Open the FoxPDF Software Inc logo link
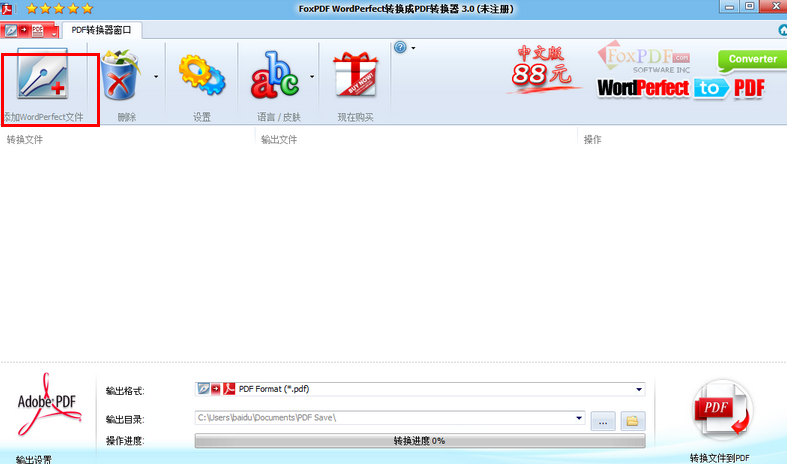Image resolution: width=787 pixels, height=464 pixels. (645, 58)
